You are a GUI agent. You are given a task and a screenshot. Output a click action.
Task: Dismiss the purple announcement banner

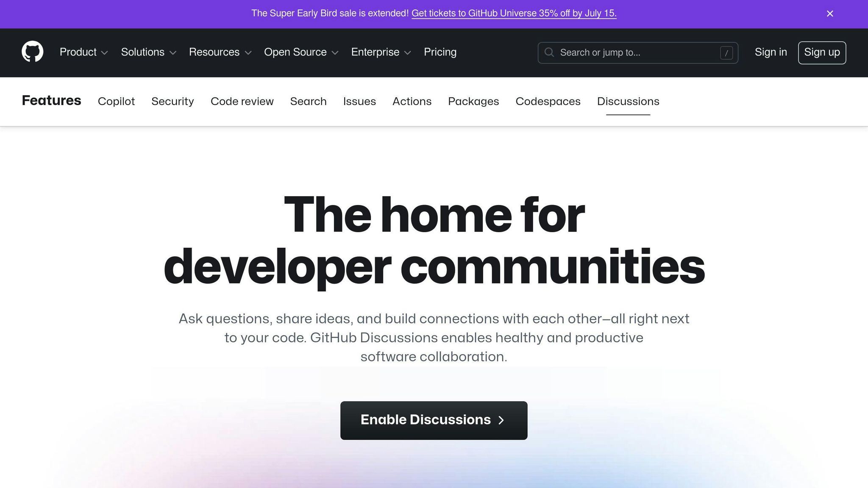click(x=829, y=13)
